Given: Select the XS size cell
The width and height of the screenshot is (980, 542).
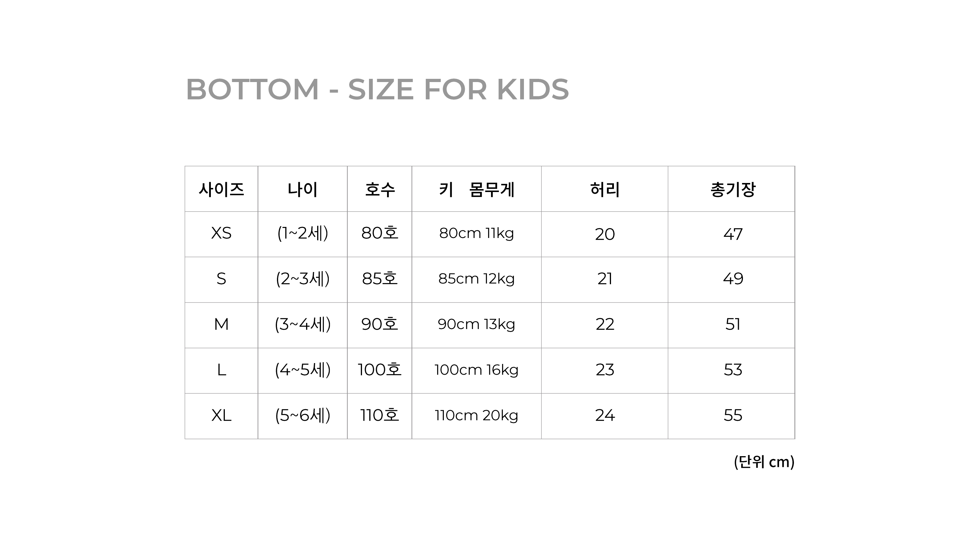Looking at the screenshot, I should coord(221,233).
